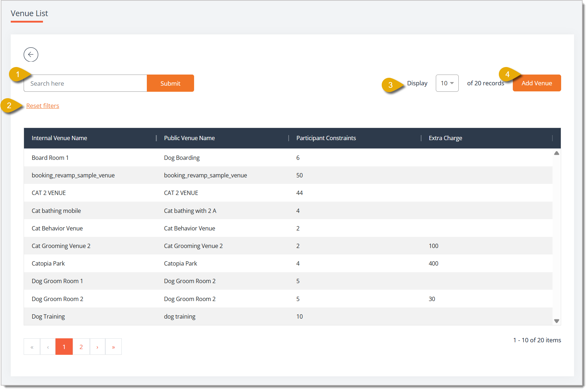Open the Display records count dropdown
The width and height of the screenshot is (588, 391).
(447, 83)
